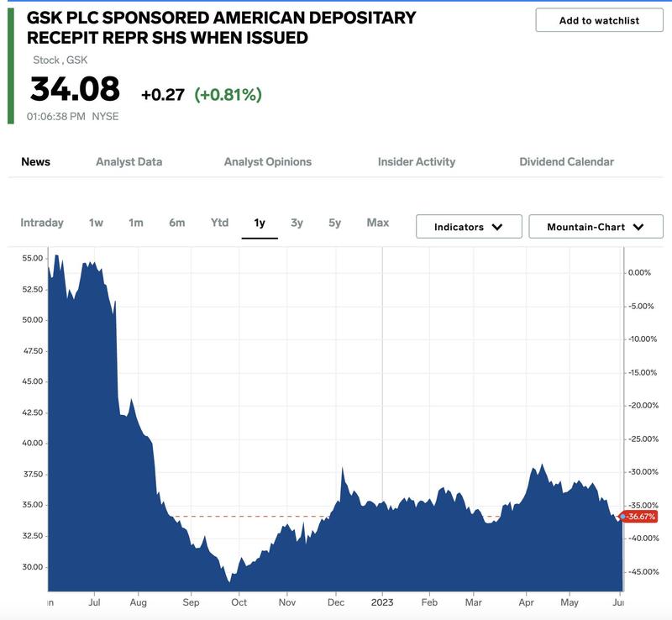
Task: Select the Ytd chart range
Action: pyautogui.click(x=219, y=223)
